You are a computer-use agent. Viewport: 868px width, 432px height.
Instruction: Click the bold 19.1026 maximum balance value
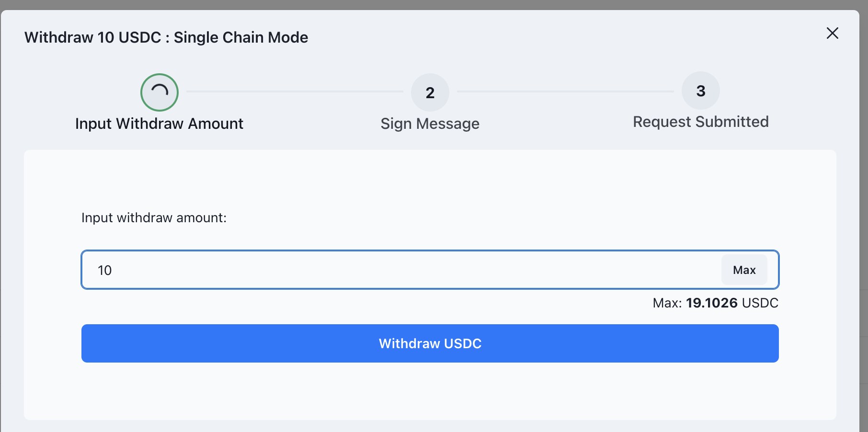711,303
